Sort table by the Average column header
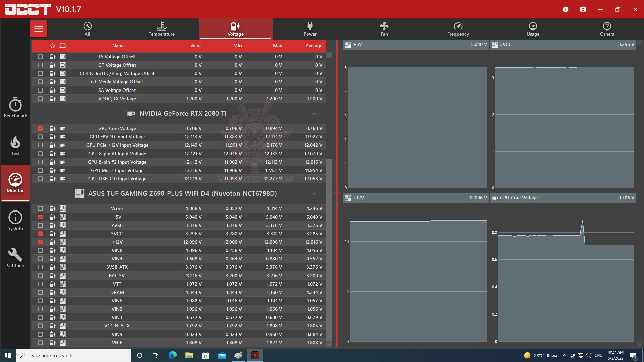Viewport: 644px width, 362px height. (x=313, y=46)
